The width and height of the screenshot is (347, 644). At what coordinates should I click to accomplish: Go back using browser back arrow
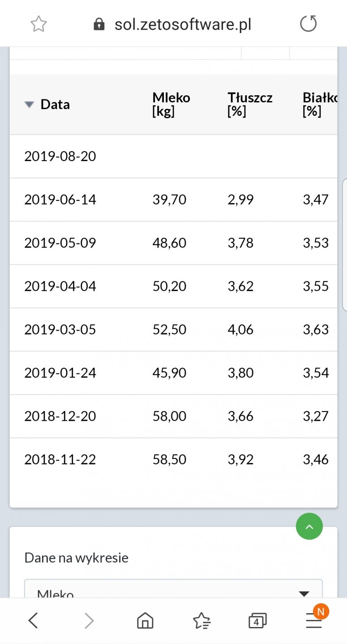click(33, 620)
